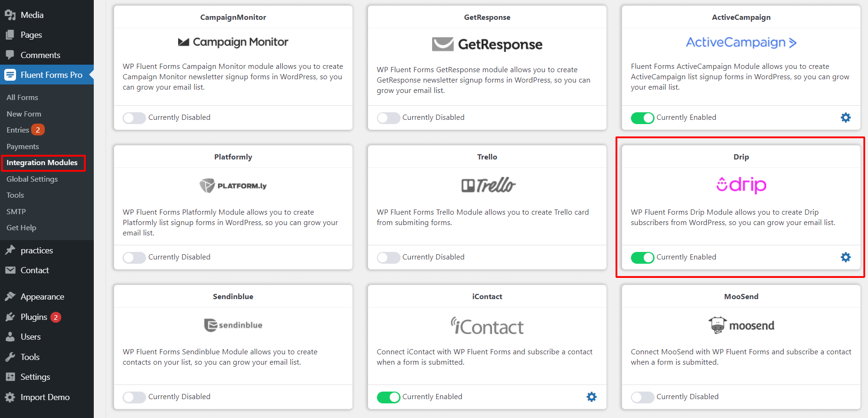The width and height of the screenshot is (868, 418).
Task: Click the CampaignMonitor card title
Action: point(233,17)
